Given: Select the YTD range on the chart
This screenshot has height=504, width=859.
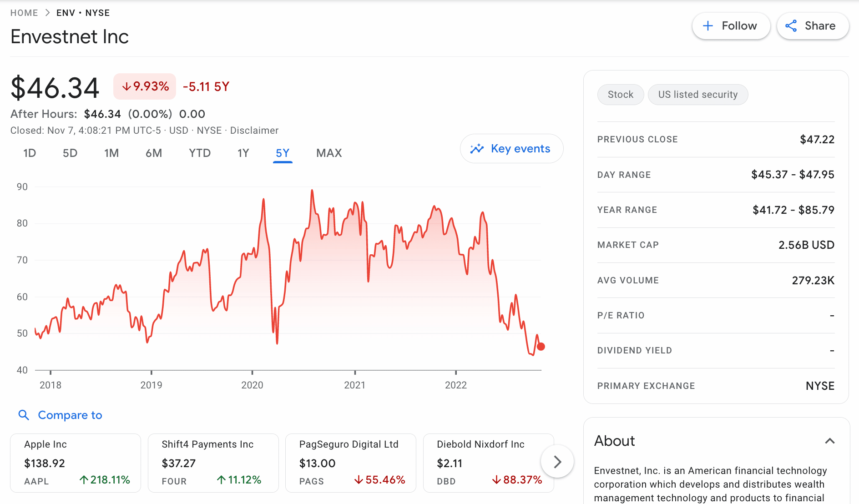Looking at the screenshot, I should pos(199,153).
